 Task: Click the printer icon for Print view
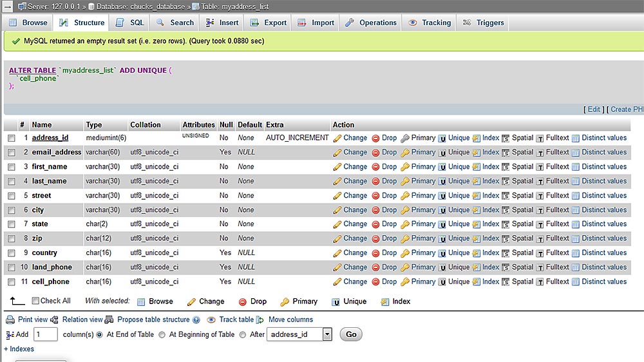(x=10, y=319)
